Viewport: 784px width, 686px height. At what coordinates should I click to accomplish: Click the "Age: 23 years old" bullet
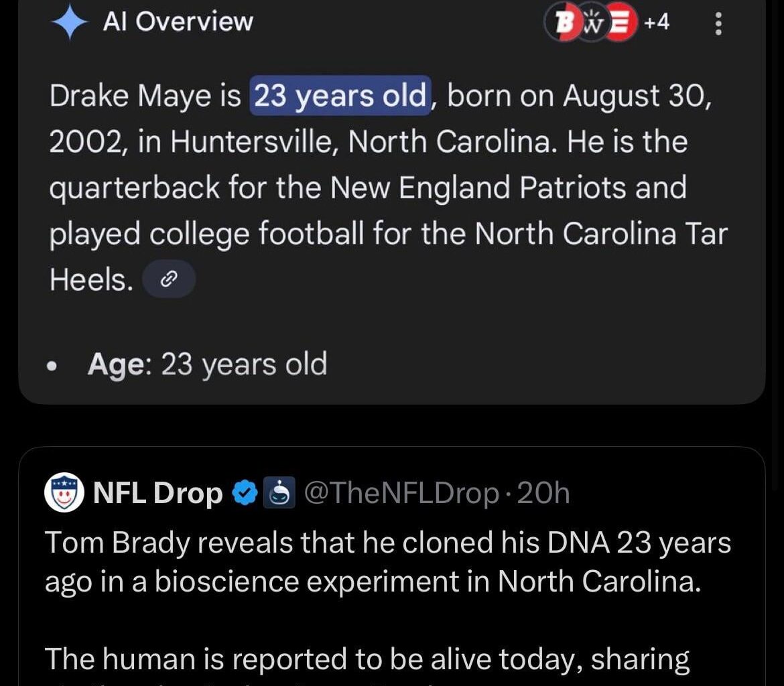pos(207,364)
